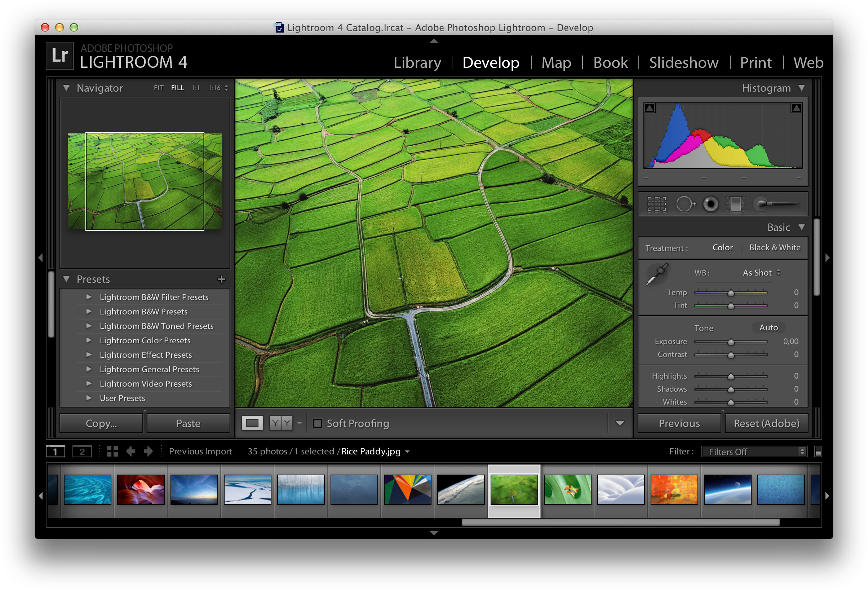The height and width of the screenshot is (590, 868).
Task: Click the Reset (Adobe) button
Action: [x=766, y=423]
